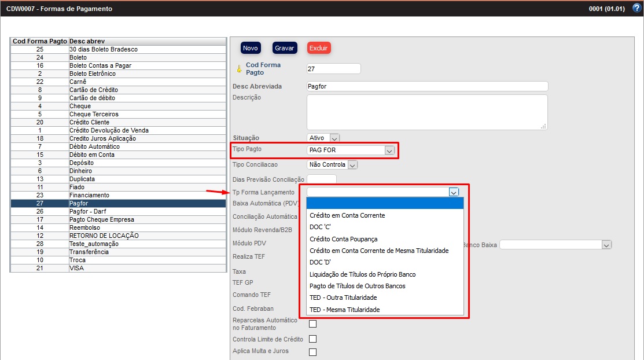The image size is (644, 360).
Task: Check the Aplica Multa e Juros box
Action: point(312,351)
